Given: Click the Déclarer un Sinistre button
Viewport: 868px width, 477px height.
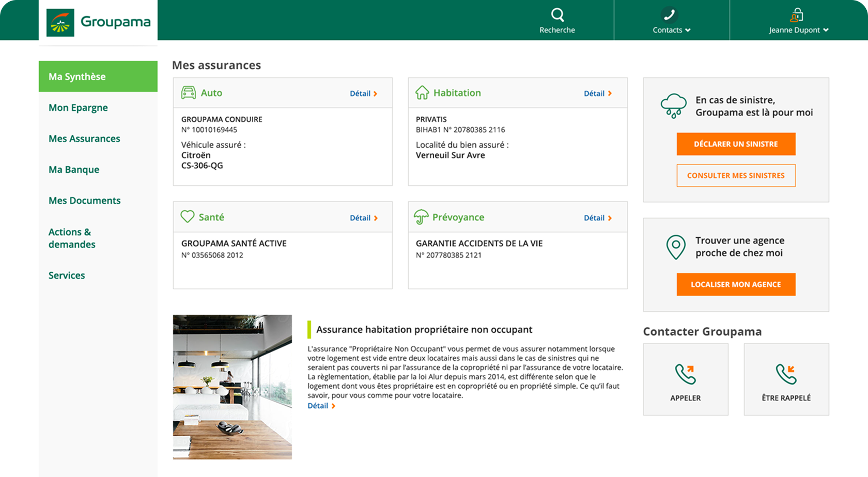Looking at the screenshot, I should coord(736,144).
